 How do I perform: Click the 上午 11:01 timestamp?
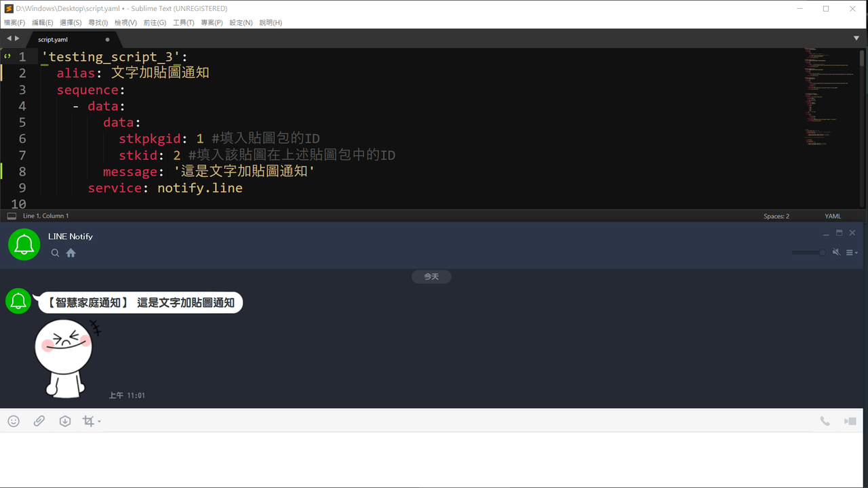pyautogui.click(x=127, y=395)
